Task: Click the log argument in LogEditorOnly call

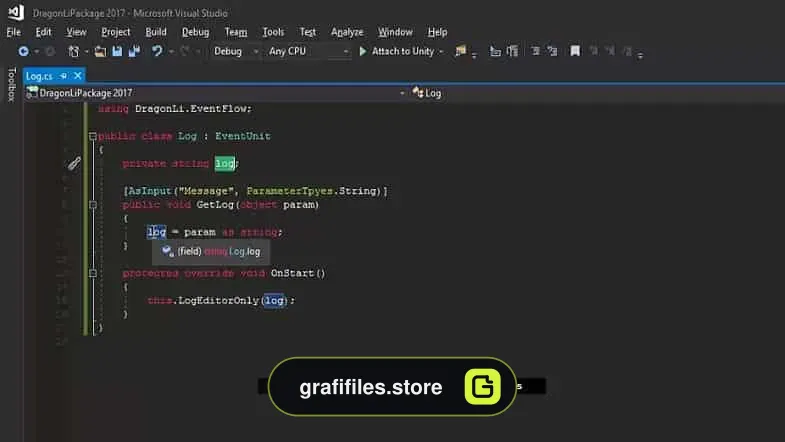Action: point(274,300)
